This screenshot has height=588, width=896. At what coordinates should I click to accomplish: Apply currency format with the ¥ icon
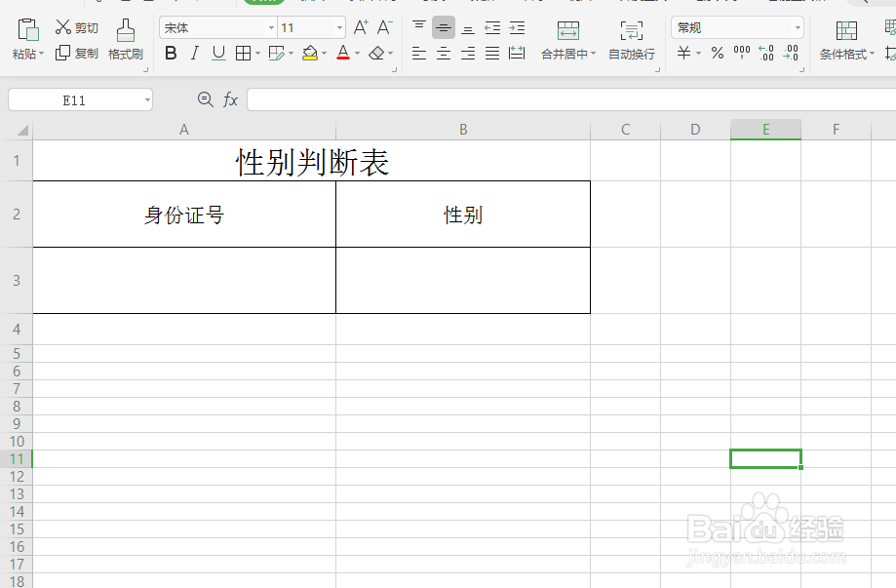pos(683,53)
